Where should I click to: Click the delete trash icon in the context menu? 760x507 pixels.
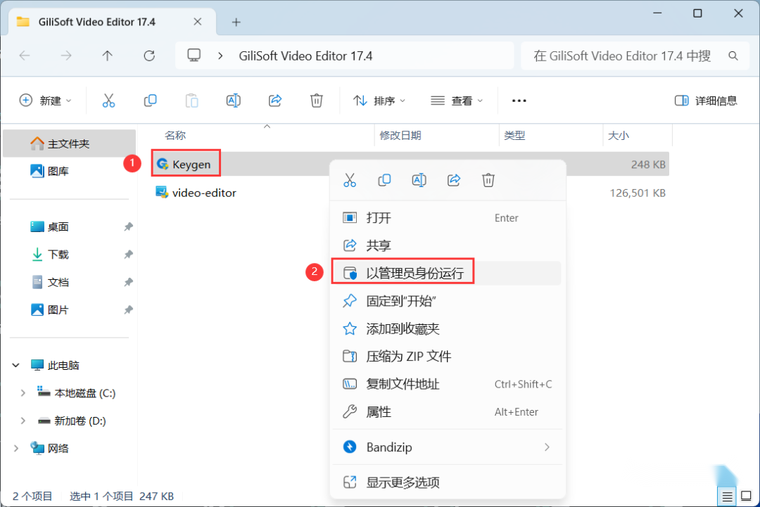pos(488,180)
